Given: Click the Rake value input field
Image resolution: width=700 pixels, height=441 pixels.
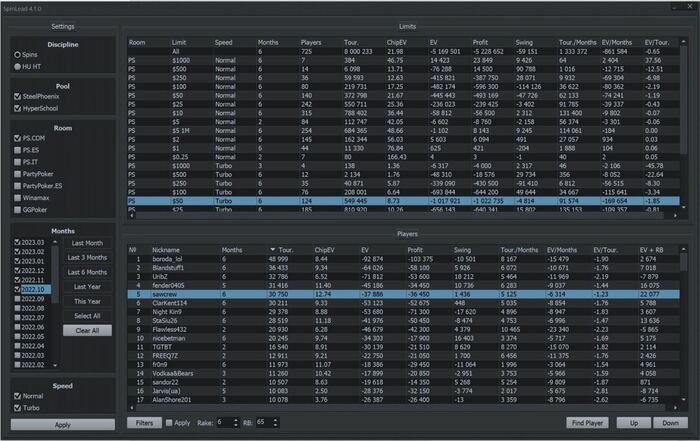Looking at the screenshot, I should 225,422.
